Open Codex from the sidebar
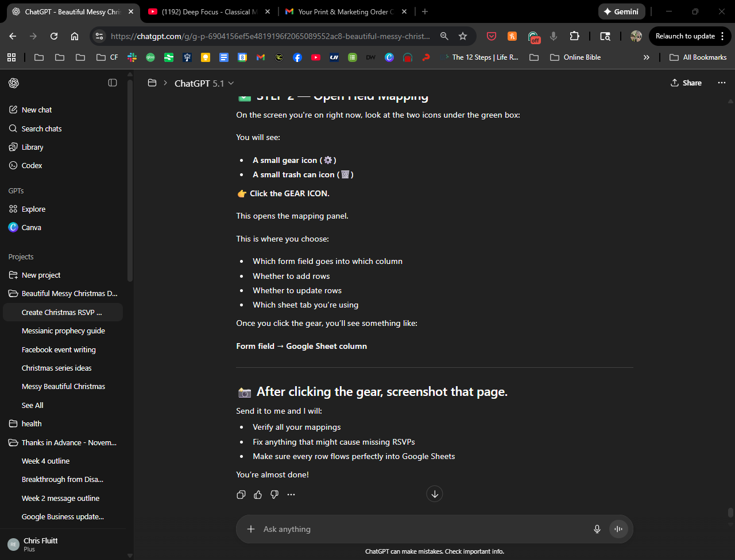Image resolution: width=735 pixels, height=560 pixels. pyautogui.click(x=32, y=165)
